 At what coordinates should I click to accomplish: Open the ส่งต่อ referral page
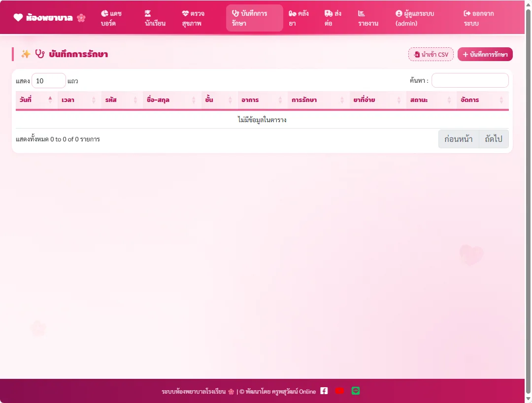[333, 18]
